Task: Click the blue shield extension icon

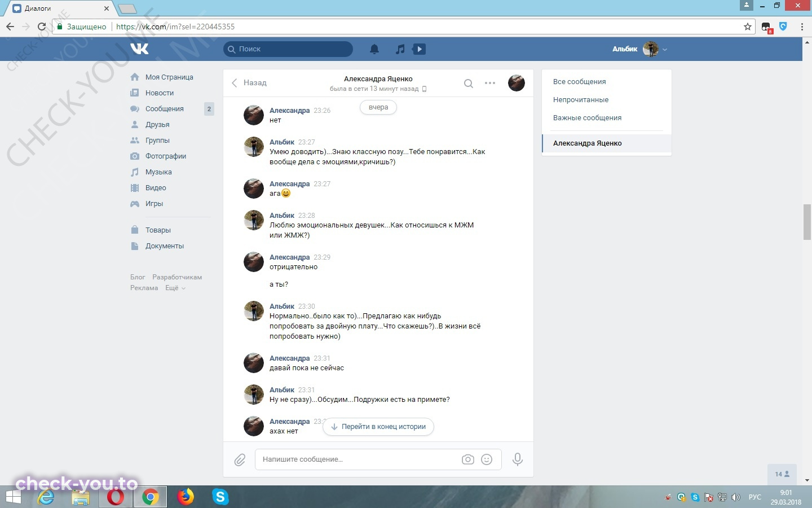Action: (783, 26)
